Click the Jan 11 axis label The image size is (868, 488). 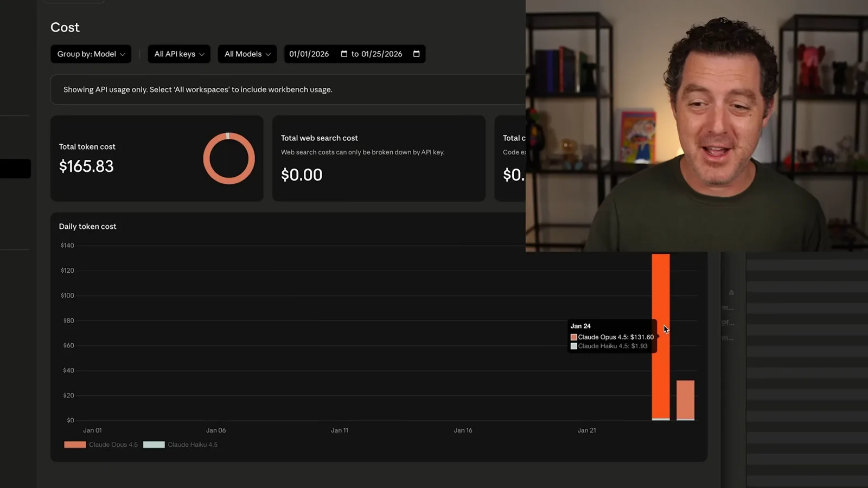(340, 430)
